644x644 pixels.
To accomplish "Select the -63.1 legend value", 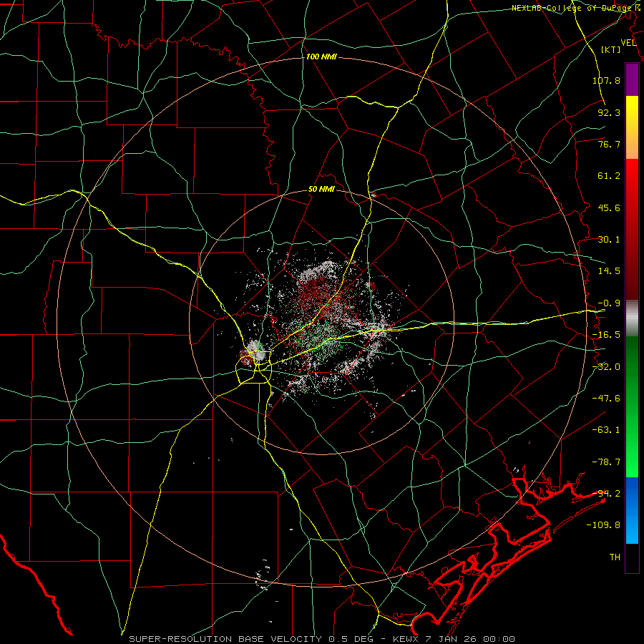I will click(x=606, y=430).
